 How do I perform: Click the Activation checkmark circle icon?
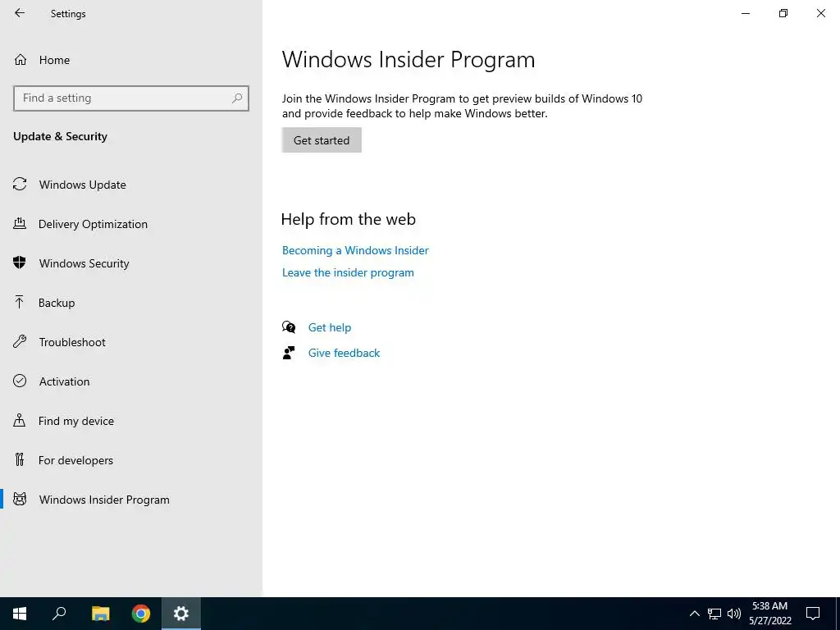pos(20,381)
